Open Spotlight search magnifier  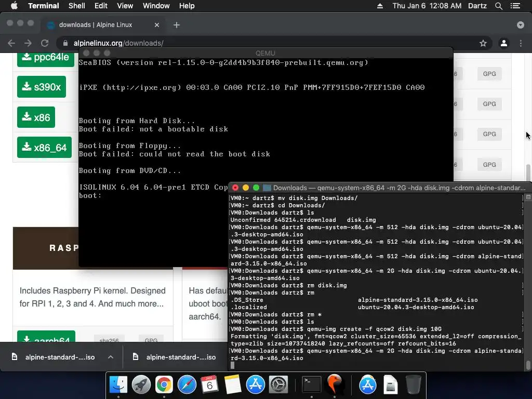[498, 6]
